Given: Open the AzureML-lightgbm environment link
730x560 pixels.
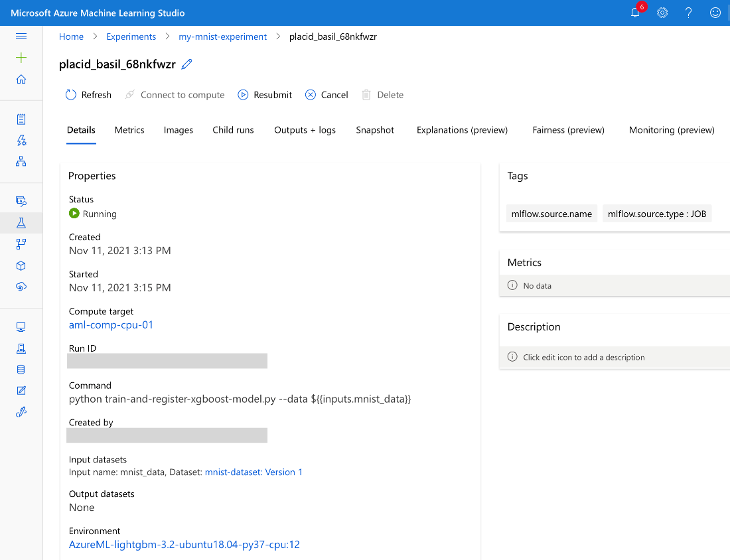Looking at the screenshot, I should coord(184,545).
